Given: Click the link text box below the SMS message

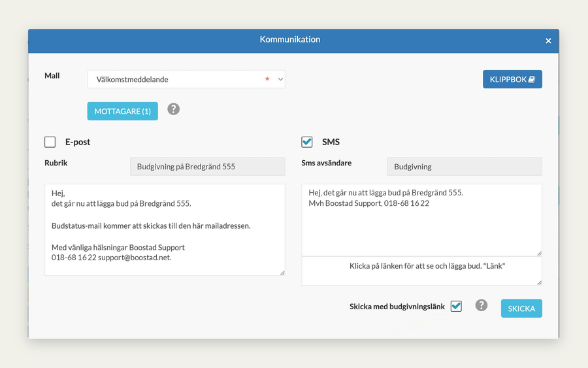Looking at the screenshot, I should 421,271.
